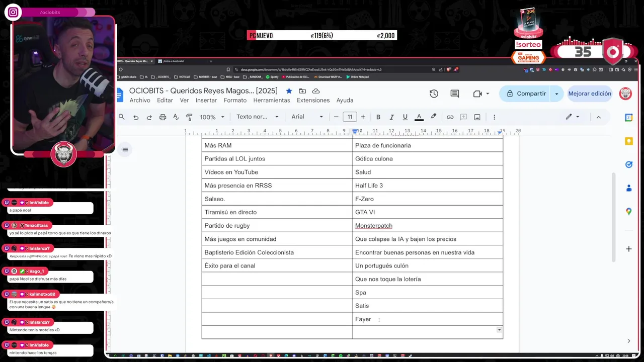The width and height of the screenshot is (644, 362).
Task: Search the menus with the magnifier icon
Action: pyautogui.click(x=121, y=117)
